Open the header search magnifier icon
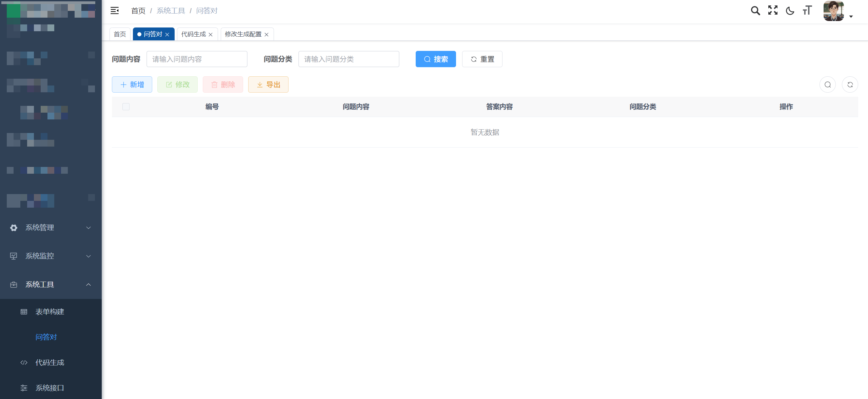This screenshot has width=868, height=399. (x=755, y=11)
